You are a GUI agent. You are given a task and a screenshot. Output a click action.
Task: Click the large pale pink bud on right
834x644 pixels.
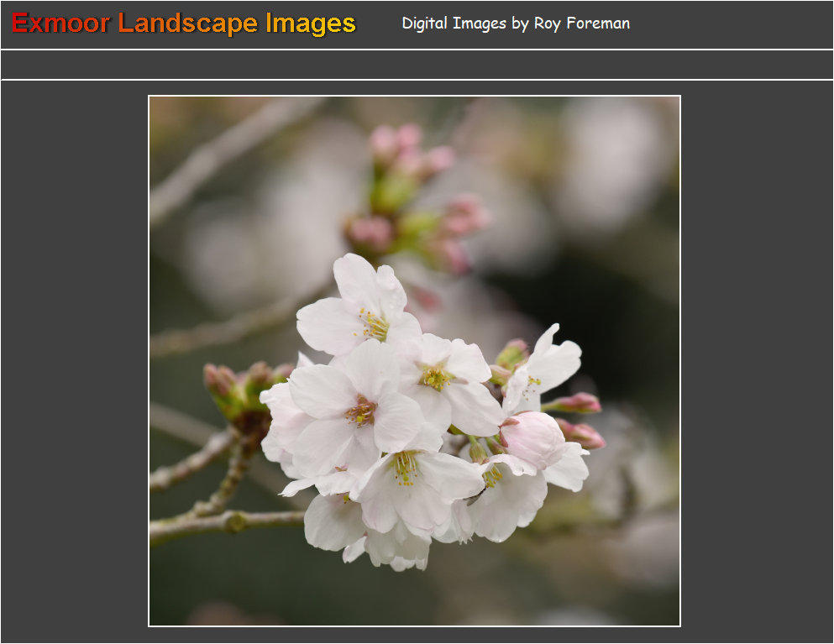[x=533, y=439]
